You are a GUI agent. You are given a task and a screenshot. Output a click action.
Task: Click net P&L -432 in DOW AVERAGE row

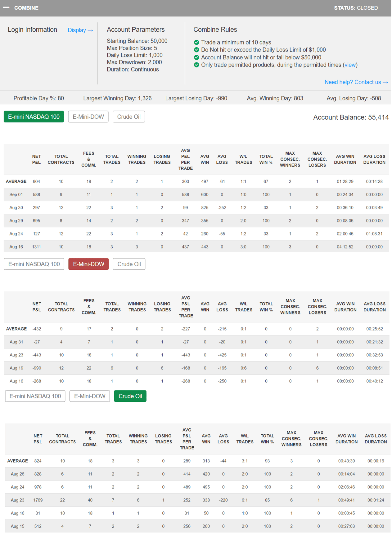(37, 329)
